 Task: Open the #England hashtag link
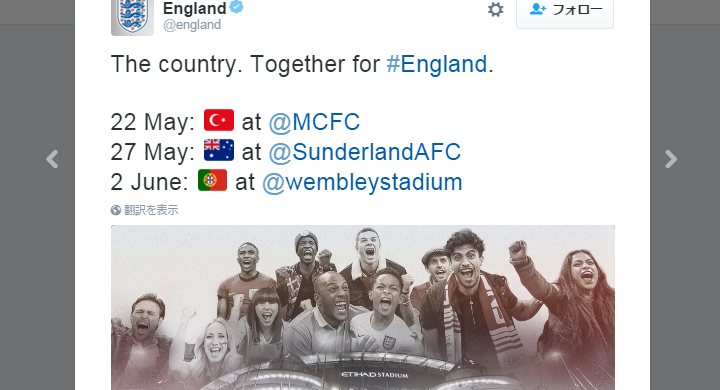(436, 64)
